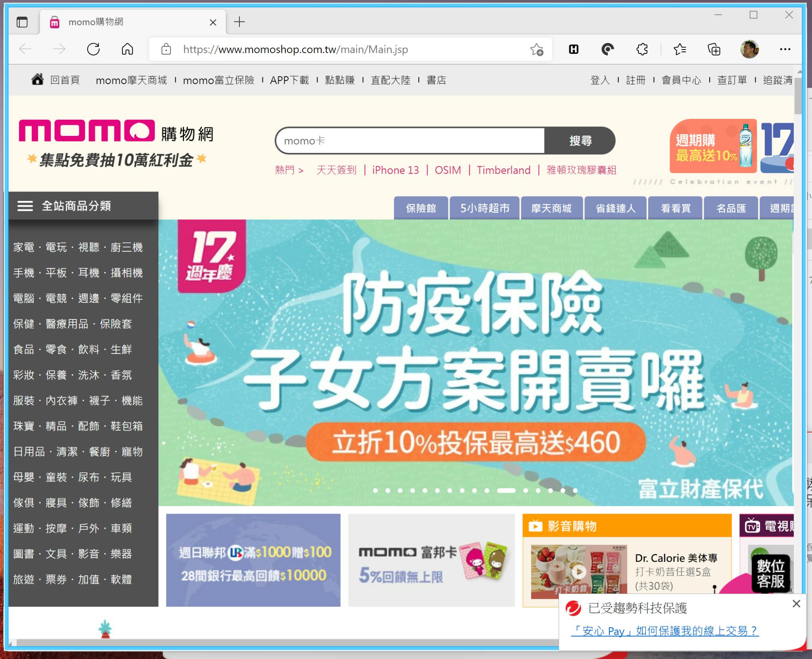Image resolution: width=812 pixels, height=659 pixels.
Task: Click 集點免費抽10萬紅利金 slogan
Action: (x=116, y=160)
